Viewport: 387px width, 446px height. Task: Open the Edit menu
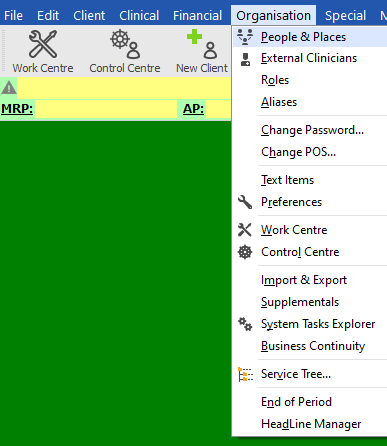[x=48, y=16]
